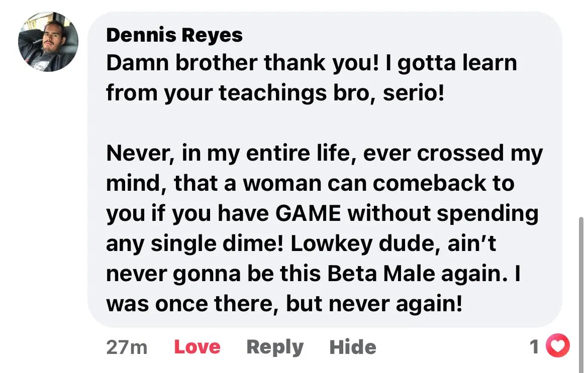Image resolution: width=588 pixels, height=373 pixels.
Task: Click the Dennis Reyes name link
Action: click(x=174, y=35)
